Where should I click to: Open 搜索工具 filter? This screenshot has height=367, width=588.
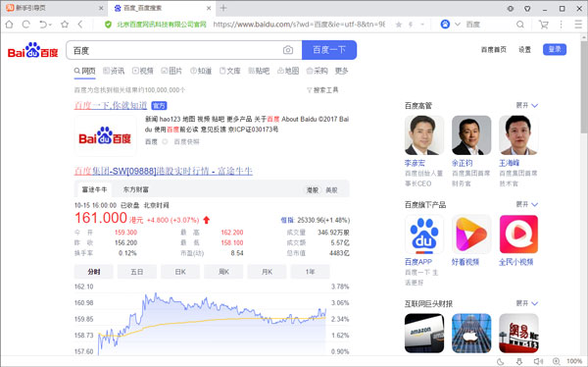tap(322, 90)
